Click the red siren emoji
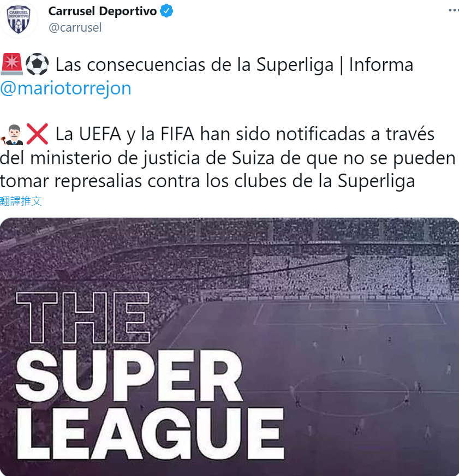The image size is (459, 476). point(11,64)
